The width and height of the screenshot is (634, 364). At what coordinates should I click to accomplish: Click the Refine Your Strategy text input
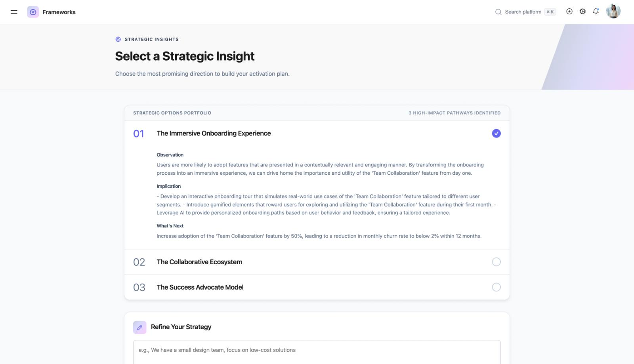[x=316, y=350]
